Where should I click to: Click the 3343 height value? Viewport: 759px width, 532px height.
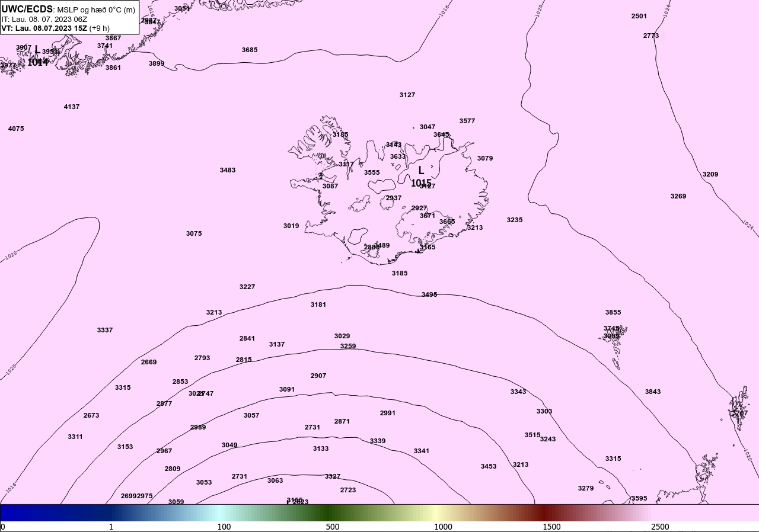[518, 392]
